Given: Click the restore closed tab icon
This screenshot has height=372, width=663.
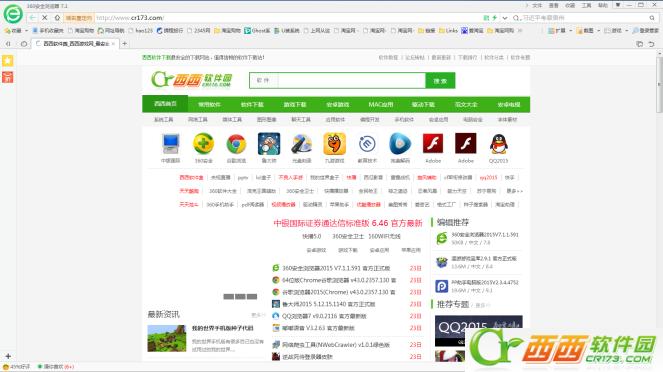Looking at the screenshot, I should [652, 44].
